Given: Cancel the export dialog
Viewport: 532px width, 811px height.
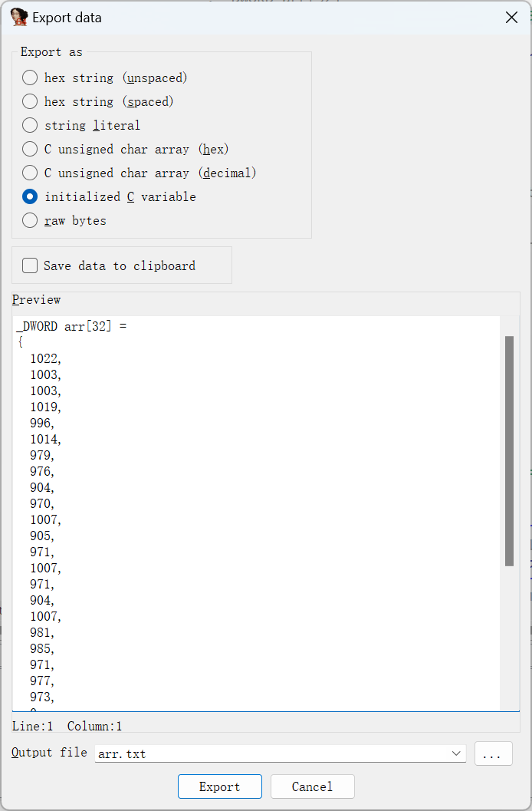Looking at the screenshot, I should coord(312,786).
